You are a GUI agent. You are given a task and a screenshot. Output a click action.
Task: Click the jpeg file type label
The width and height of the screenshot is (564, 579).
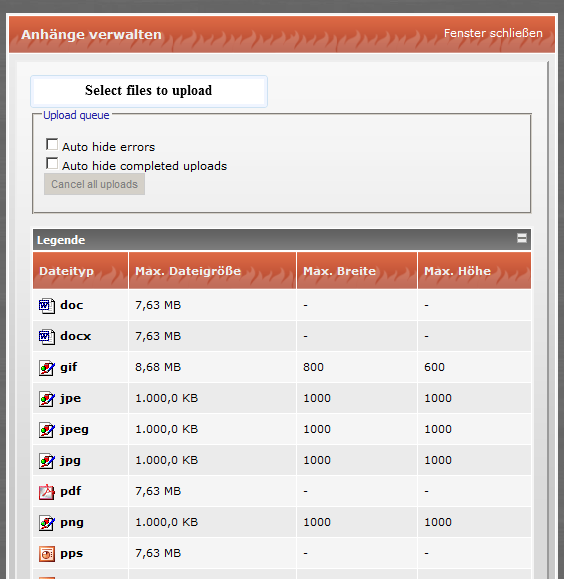(x=74, y=430)
